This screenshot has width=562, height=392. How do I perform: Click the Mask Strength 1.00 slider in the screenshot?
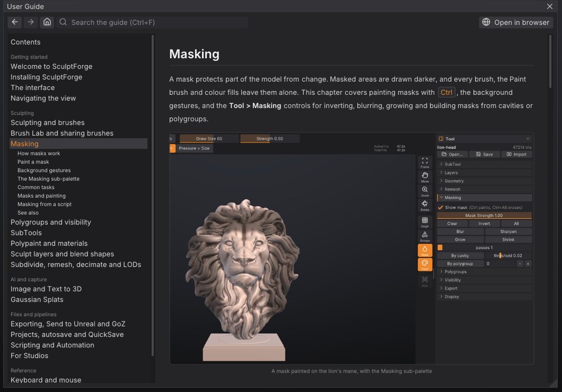pos(484,216)
